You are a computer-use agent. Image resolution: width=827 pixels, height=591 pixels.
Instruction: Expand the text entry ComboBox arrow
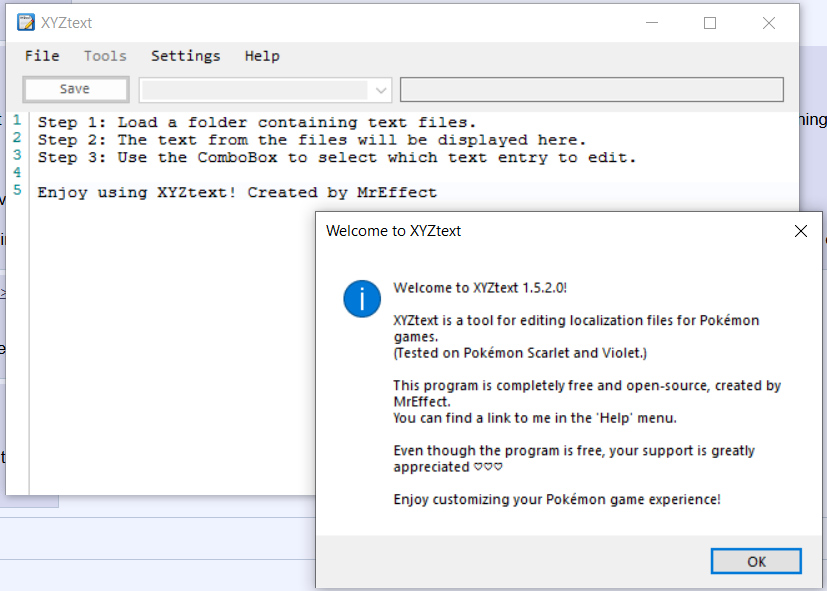pos(380,90)
